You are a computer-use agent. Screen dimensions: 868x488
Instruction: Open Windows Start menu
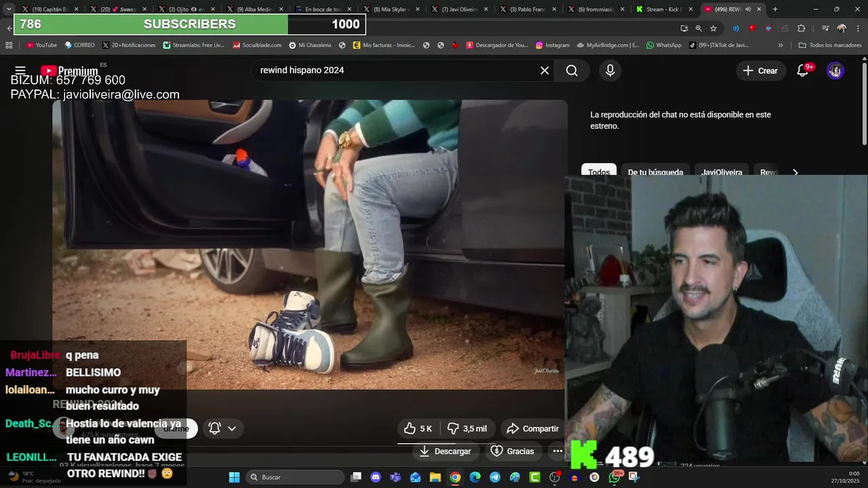(234, 477)
